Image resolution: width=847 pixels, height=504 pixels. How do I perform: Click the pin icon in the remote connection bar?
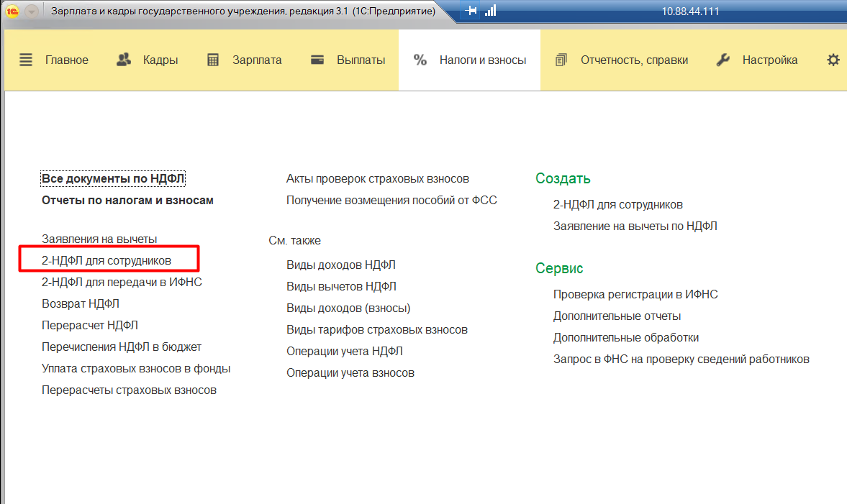pos(472,12)
